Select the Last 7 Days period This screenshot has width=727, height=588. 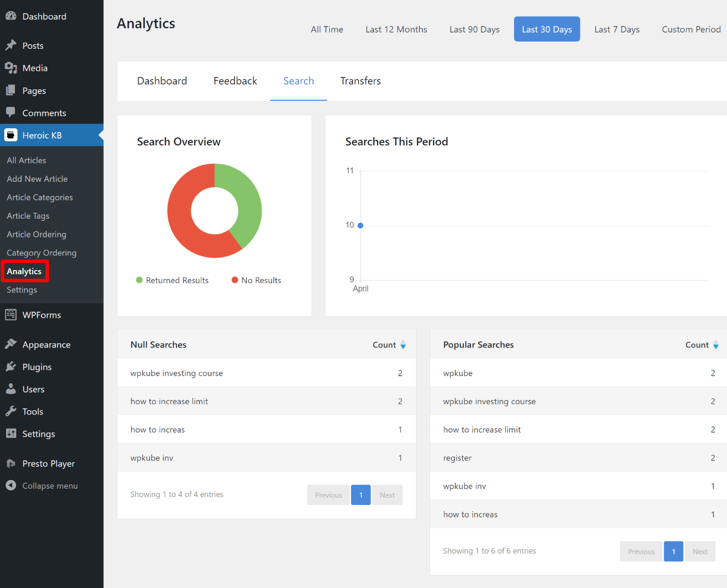[617, 29]
